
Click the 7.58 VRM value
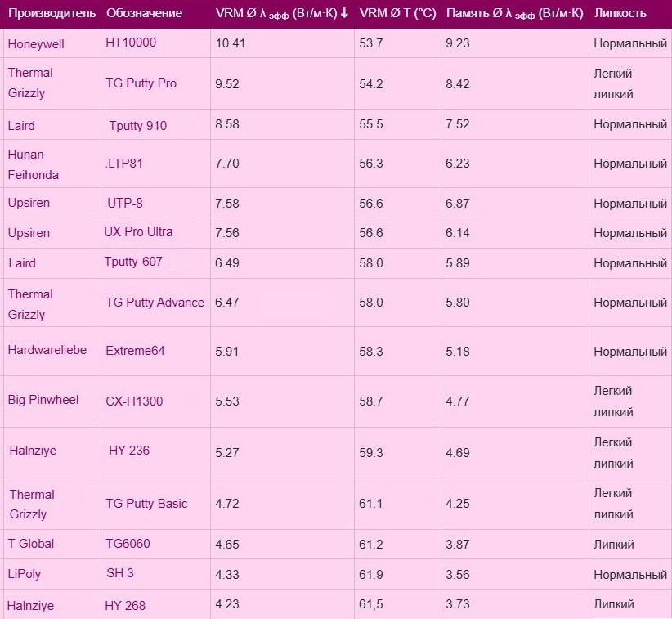pos(227,203)
